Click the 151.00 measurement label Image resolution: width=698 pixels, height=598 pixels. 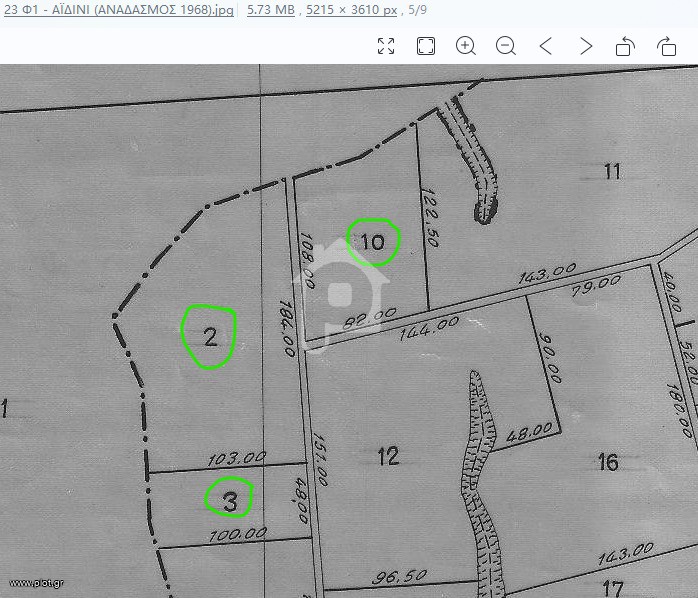(x=321, y=459)
